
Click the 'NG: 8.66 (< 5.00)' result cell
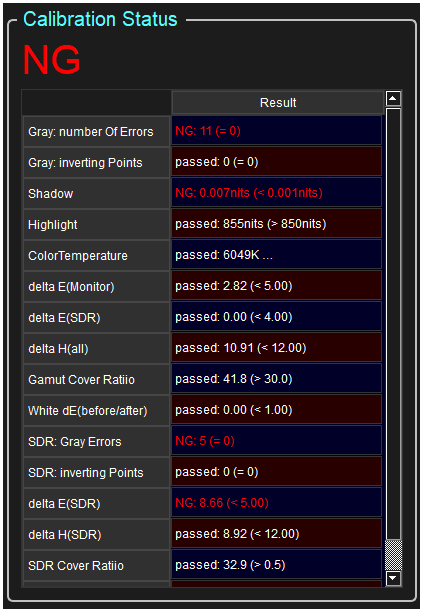tap(276, 502)
